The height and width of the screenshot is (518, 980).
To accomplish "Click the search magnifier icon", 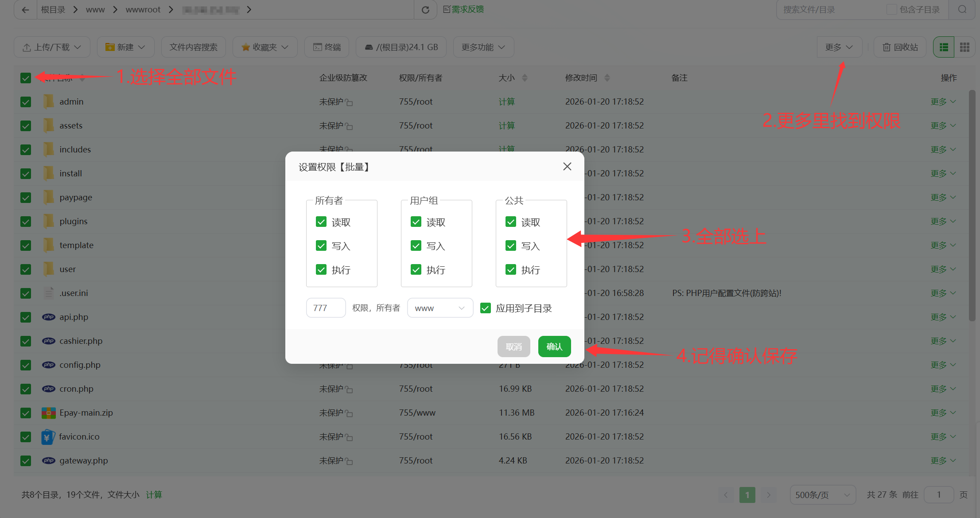I will [962, 10].
